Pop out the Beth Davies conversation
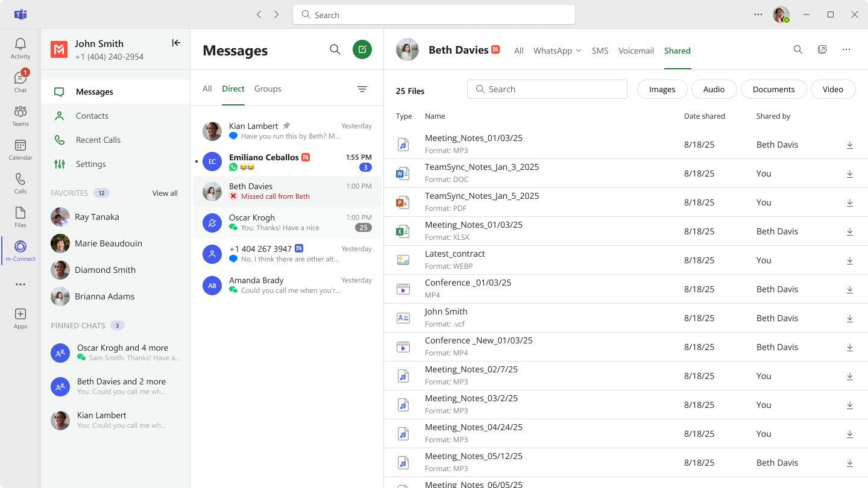This screenshot has width=868, height=488. coord(822,49)
